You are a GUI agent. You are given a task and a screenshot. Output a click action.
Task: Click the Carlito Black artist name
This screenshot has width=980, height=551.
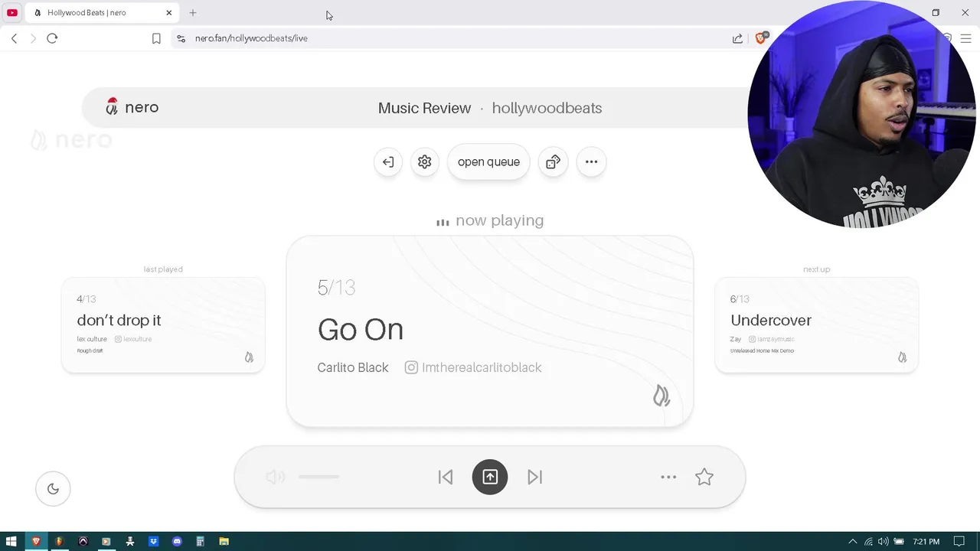[x=353, y=368]
